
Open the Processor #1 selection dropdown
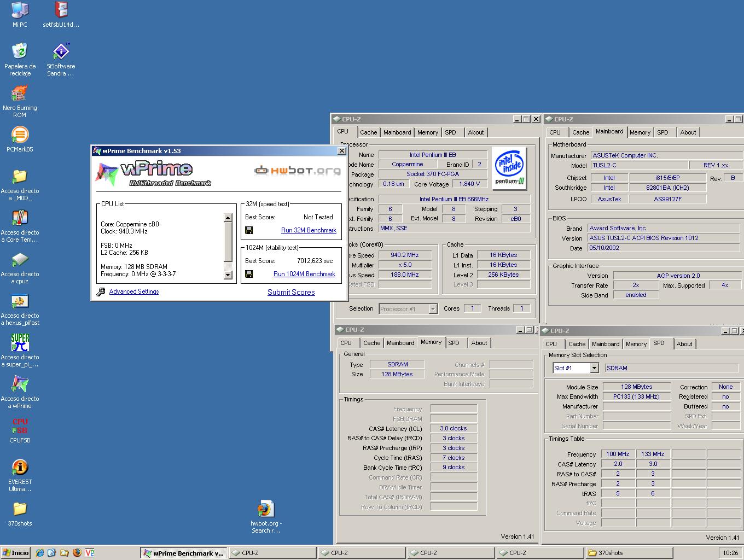pos(433,309)
